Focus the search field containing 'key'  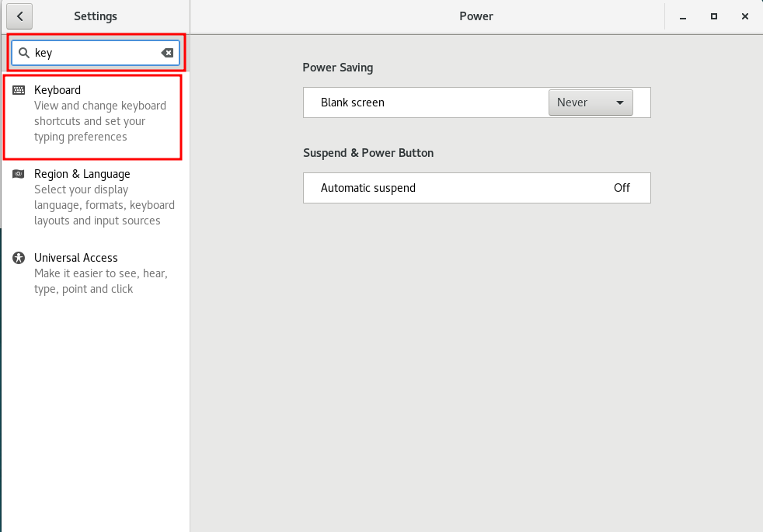tap(96, 53)
